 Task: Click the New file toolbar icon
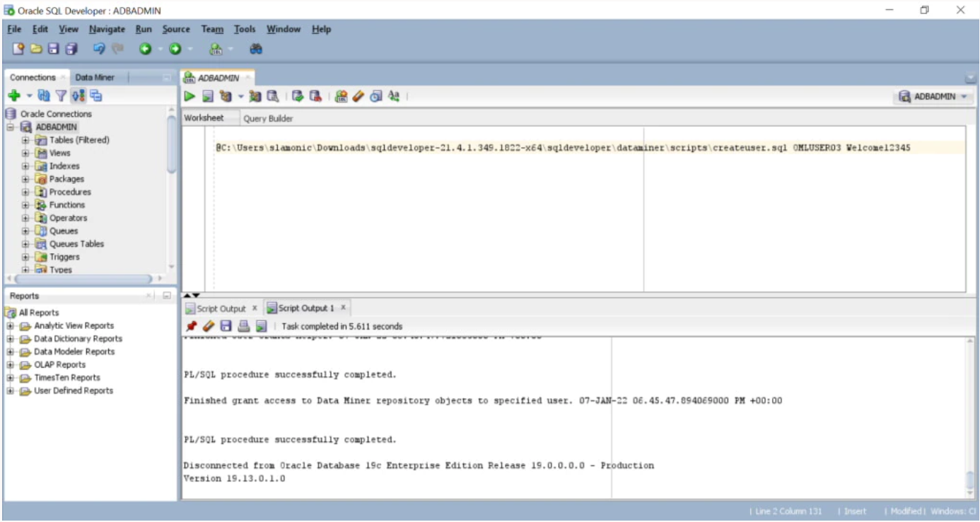(18, 49)
